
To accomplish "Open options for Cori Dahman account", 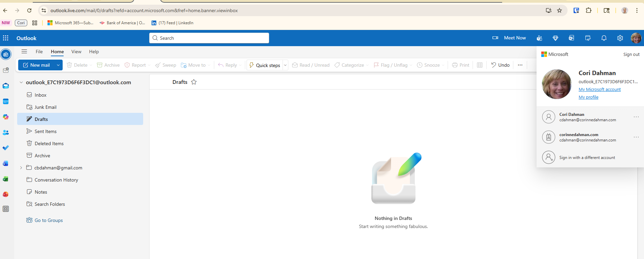I will click(x=636, y=117).
